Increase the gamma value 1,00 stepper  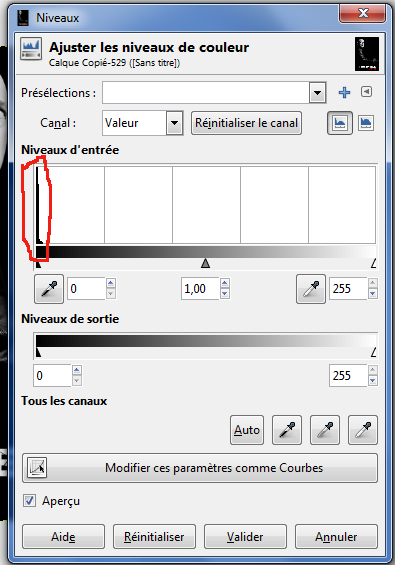coord(225,283)
